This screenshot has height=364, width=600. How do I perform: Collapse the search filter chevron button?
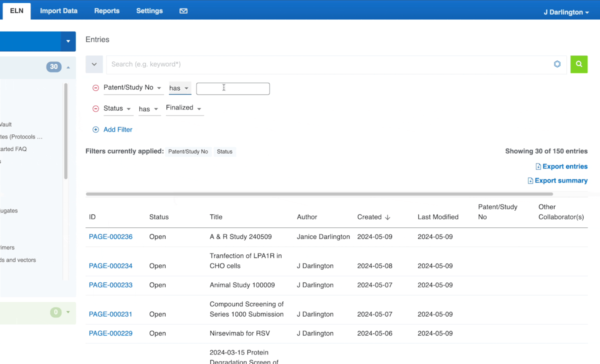click(94, 64)
